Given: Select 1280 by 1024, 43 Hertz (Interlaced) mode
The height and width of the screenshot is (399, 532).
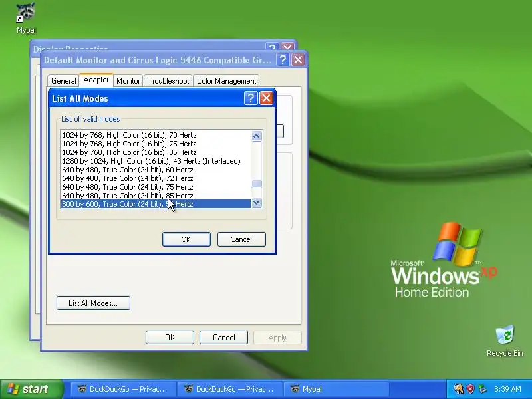Looking at the screenshot, I should (x=156, y=161).
